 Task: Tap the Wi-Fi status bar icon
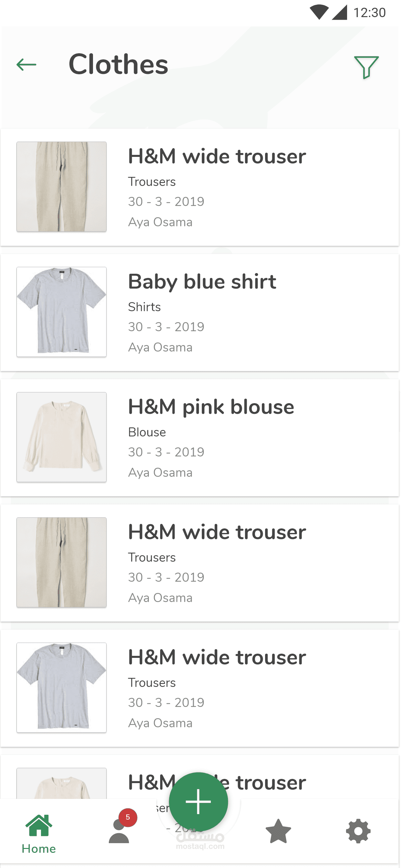319,13
